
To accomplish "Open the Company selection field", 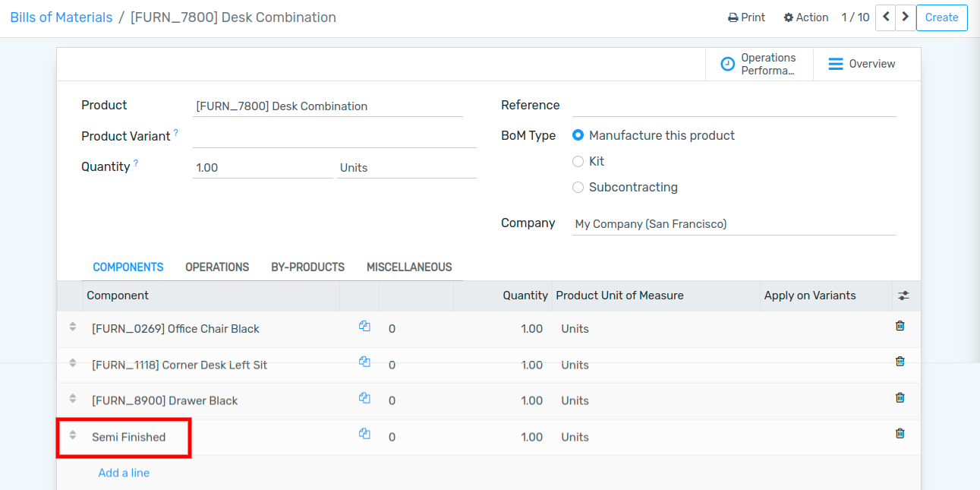I will [x=734, y=224].
